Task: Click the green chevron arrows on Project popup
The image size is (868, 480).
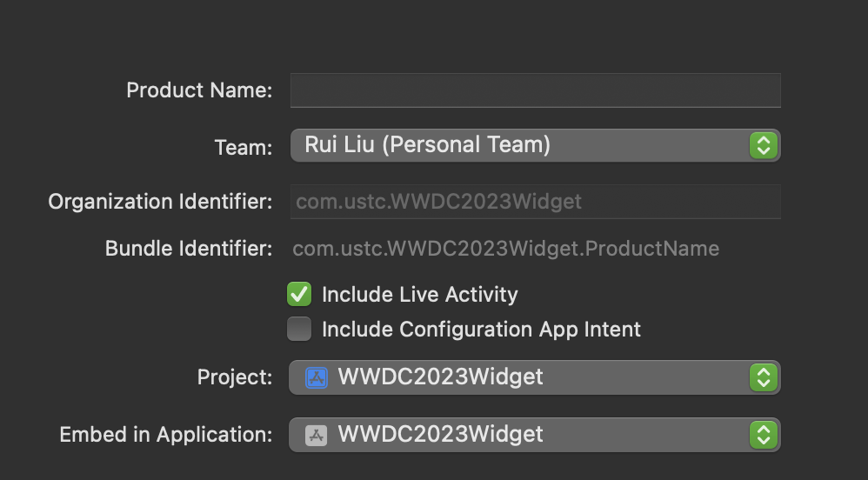Action: [x=763, y=377]
